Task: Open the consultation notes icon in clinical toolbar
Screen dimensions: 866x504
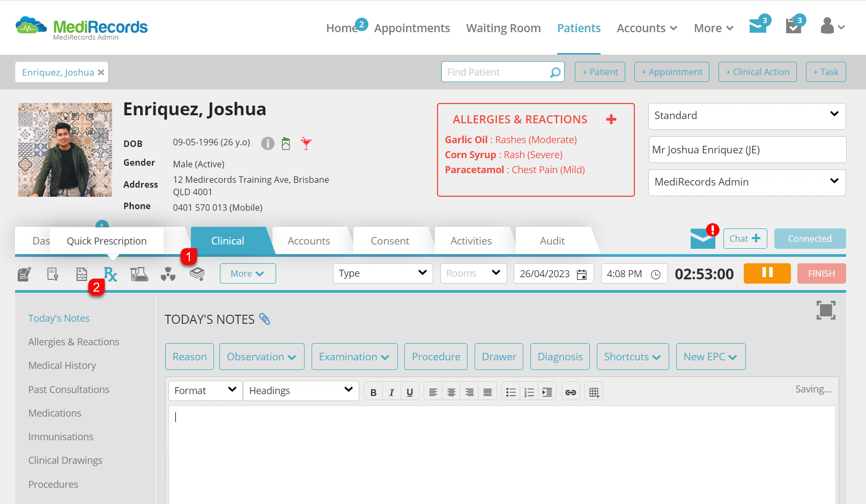Action: 24,275
